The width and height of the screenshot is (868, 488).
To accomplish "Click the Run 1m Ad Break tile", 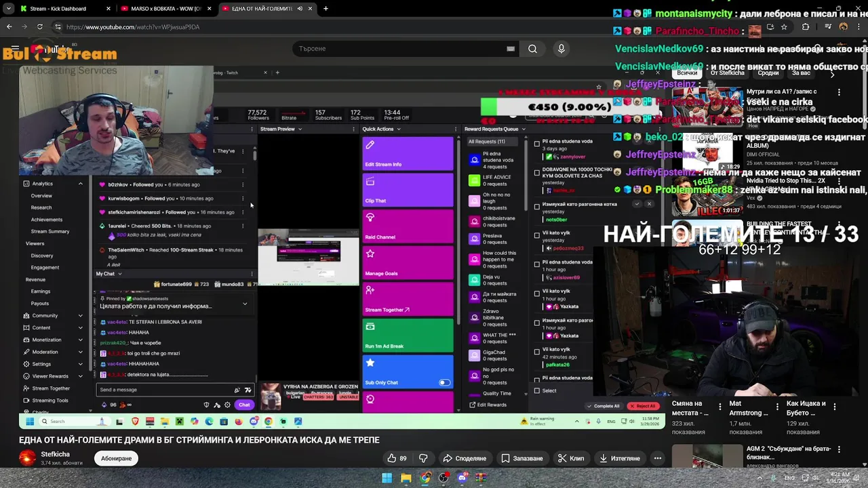I will pos(408,335).
